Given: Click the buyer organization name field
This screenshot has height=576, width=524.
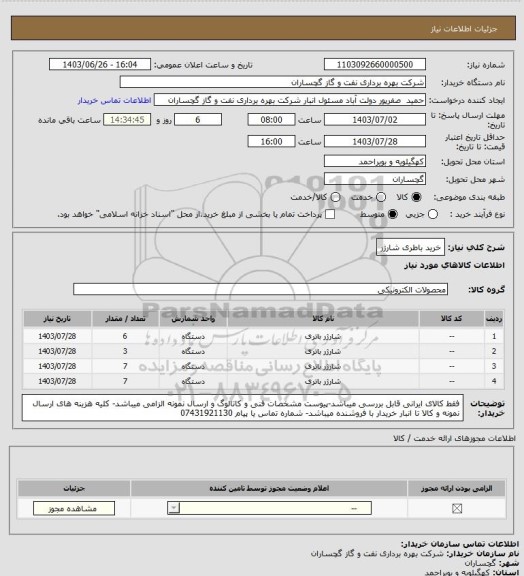Looking at the screenshot, I should pyautogui.click(x=273, y=82).
